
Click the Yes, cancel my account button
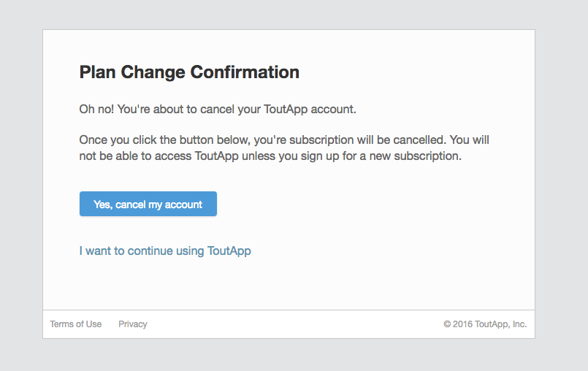point(148,204)
